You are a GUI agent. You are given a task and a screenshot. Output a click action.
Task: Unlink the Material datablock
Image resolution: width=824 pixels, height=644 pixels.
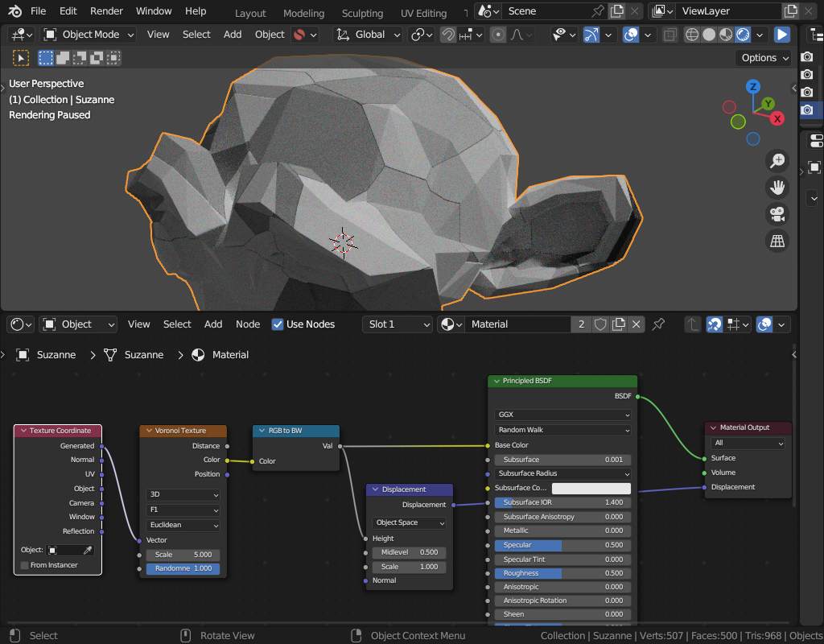636,324
